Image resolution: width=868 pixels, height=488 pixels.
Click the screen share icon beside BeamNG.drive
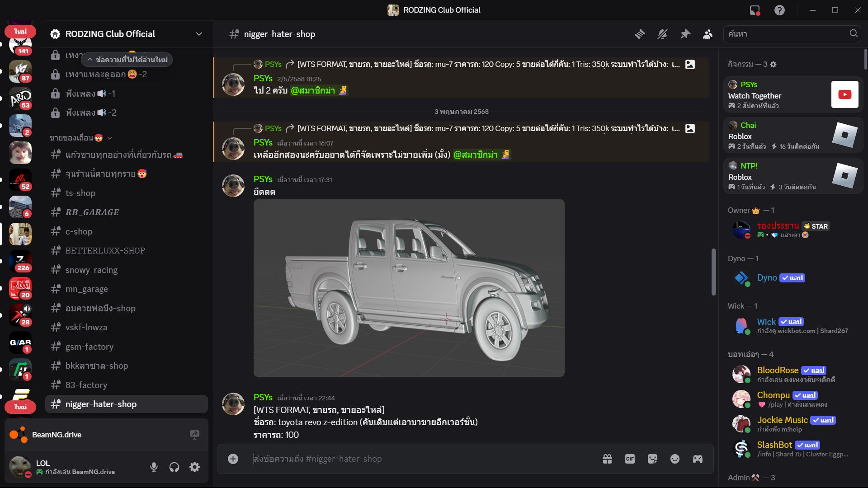click(x=194, y=435)
